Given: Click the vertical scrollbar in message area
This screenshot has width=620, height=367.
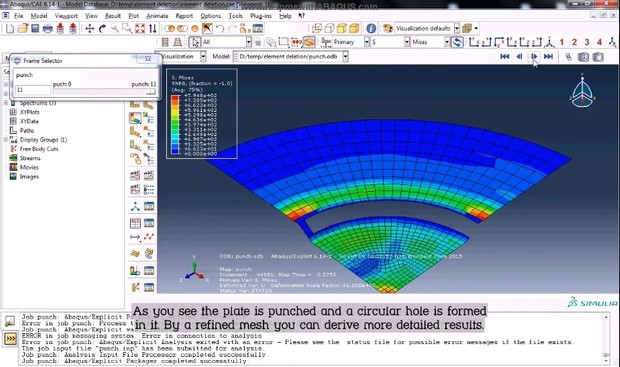Looking at the screenshot, I should pyautogui.click(x=606, y=339).
